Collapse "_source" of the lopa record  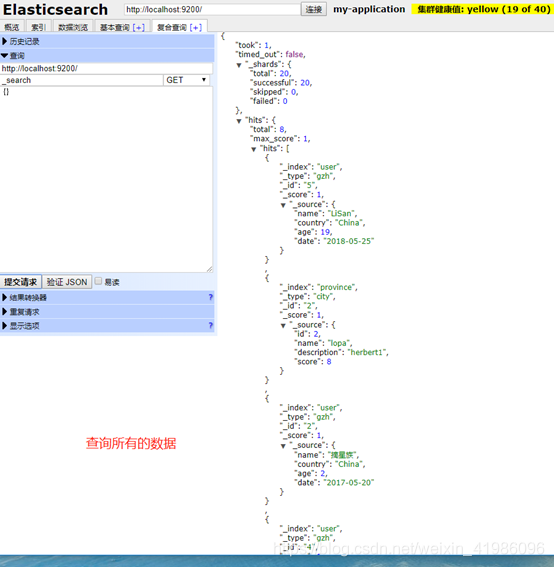tap(283, 325)
